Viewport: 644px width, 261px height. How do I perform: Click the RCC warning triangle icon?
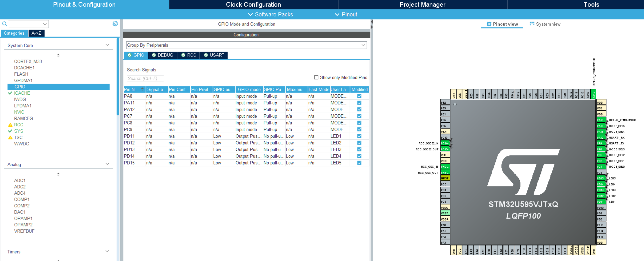tap(10, 125)
